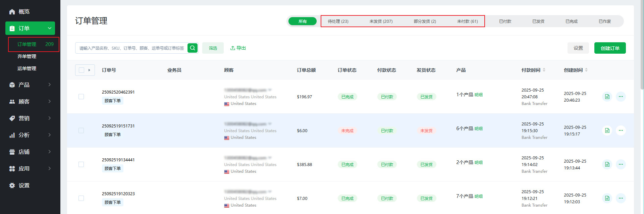Image resolution: width=644 pixels, height=214 pixels.
Task: Click the green search magnifier icon
Action: tap(193, 48)
